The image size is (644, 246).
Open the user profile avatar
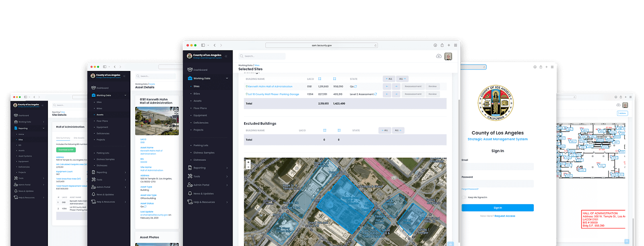click(x=448, y=56)
